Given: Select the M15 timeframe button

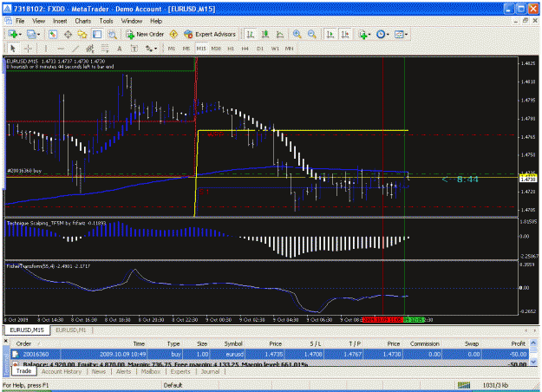Looking at the screenshot, I should coord(201,49).
